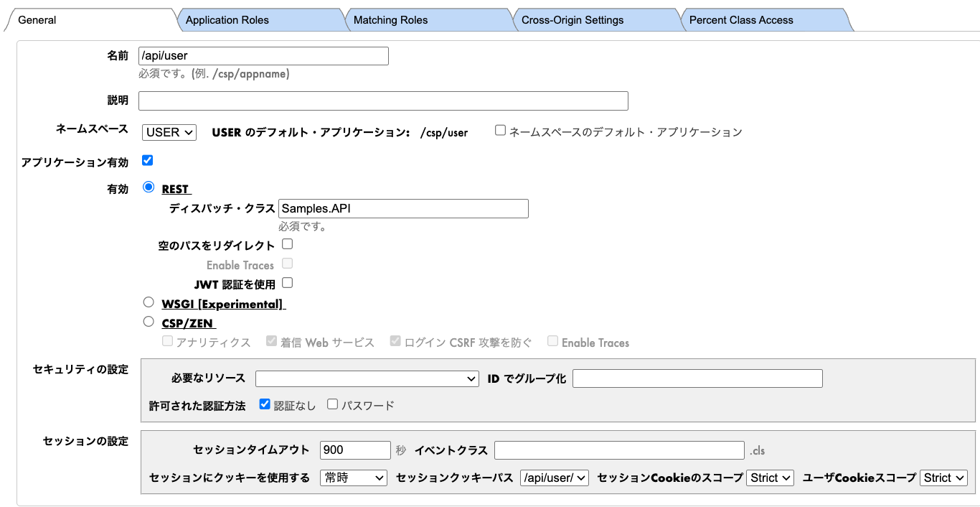Open the Percent Class Access tab

click(x=741, y=20)
